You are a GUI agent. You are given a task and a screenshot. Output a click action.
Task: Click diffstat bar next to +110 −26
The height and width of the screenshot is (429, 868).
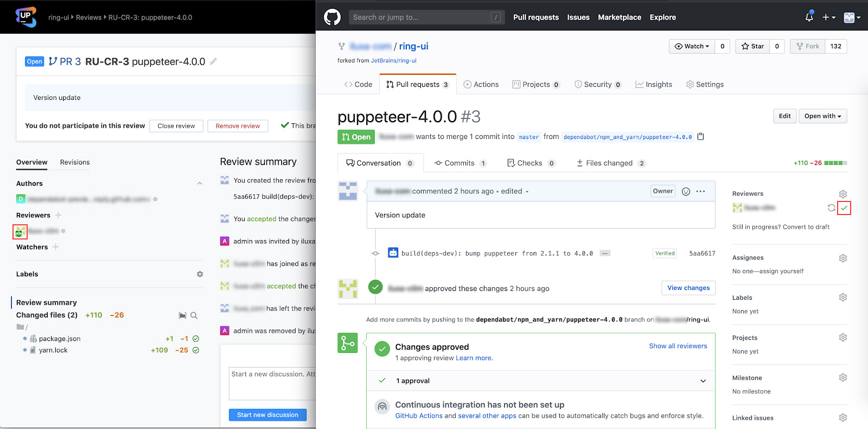835,163
